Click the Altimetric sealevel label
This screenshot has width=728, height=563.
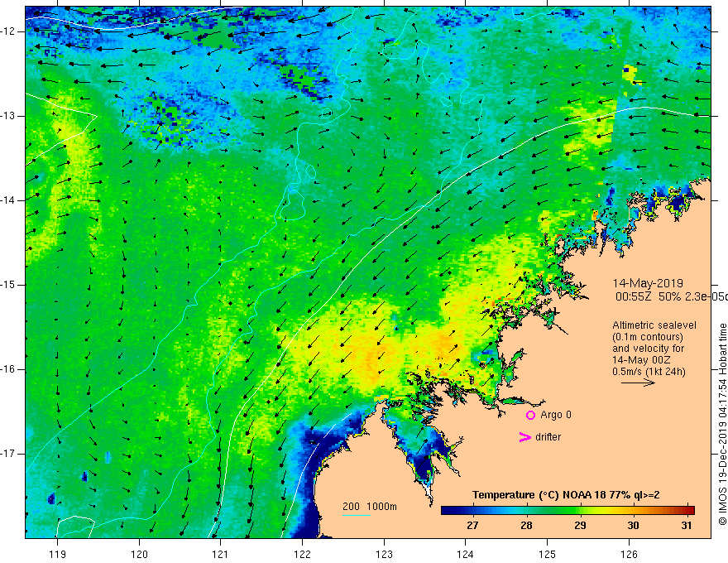pyautogui.click(x=654, y=325)
